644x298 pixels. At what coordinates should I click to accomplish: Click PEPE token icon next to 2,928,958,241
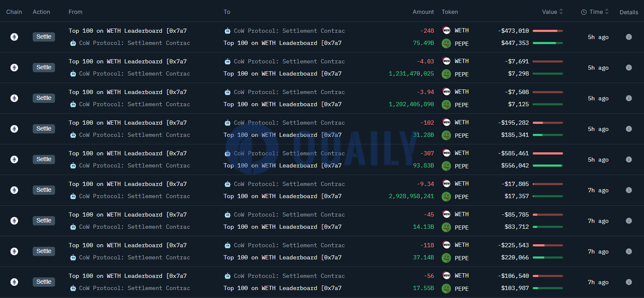point(446,196)
